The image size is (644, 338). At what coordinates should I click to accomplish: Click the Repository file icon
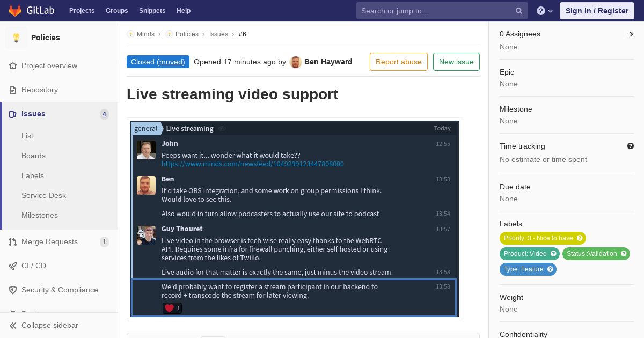13,90
